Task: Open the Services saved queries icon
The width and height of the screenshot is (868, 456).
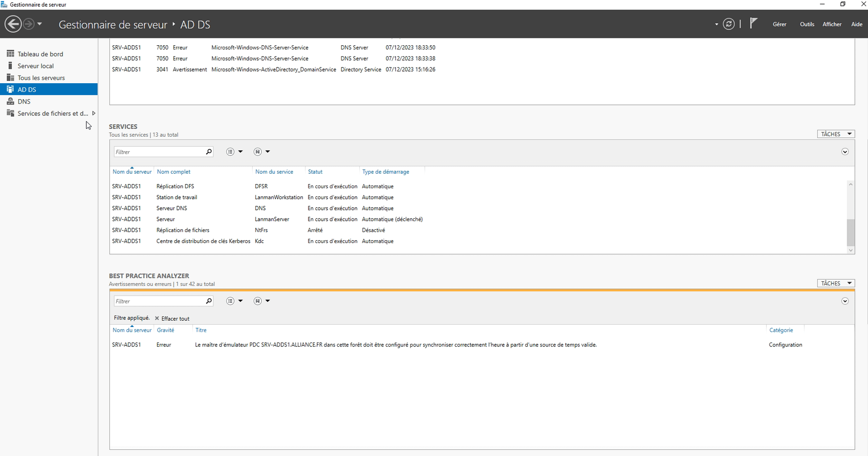Action: pyautogui.click(x=258, y=152)
